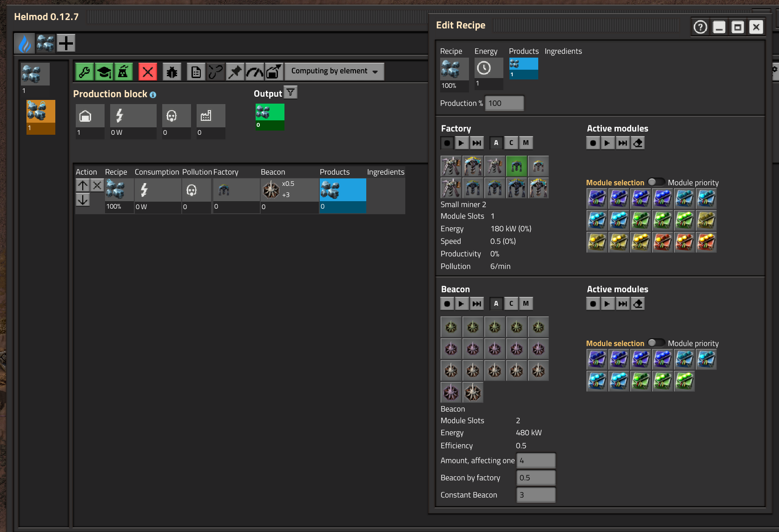Click the plus tab to add new

(66, 43)
